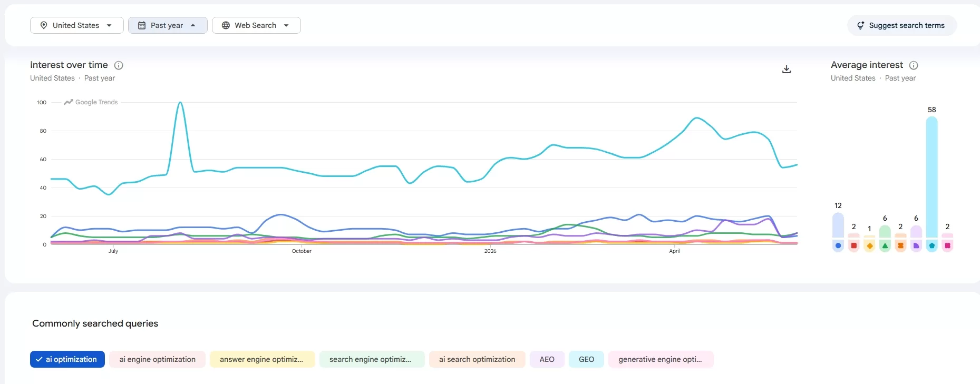Image resolution: width=980 pixels, height=384 pixels.
Task: Click the yellow diamond legend marker with value 1
Action: coord(869,245)
